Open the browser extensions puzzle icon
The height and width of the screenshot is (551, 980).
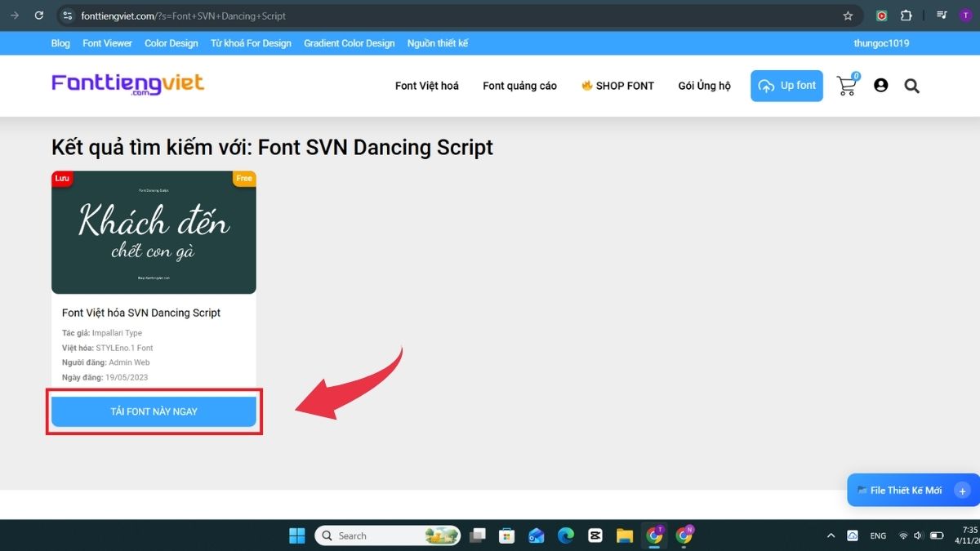click(x=906, y=16)
